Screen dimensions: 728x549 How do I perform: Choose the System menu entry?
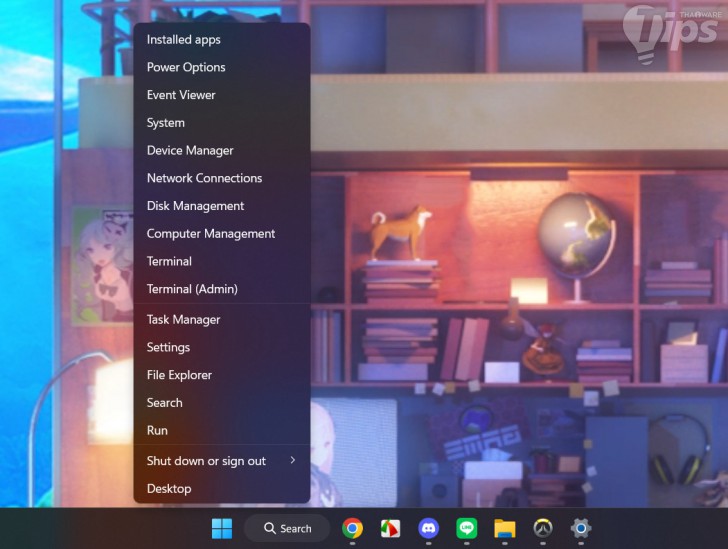[x=222, y=123]
